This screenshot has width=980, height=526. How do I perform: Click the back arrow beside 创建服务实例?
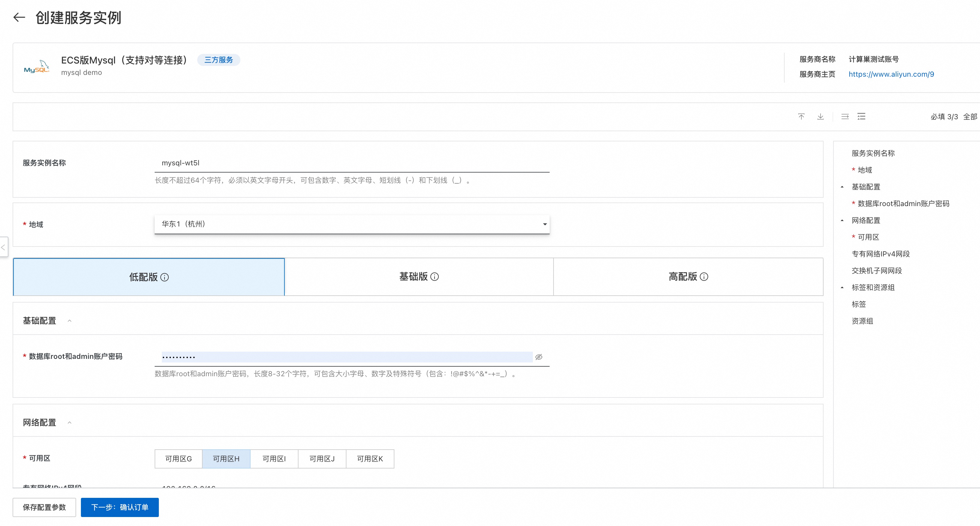click(19, 17)
